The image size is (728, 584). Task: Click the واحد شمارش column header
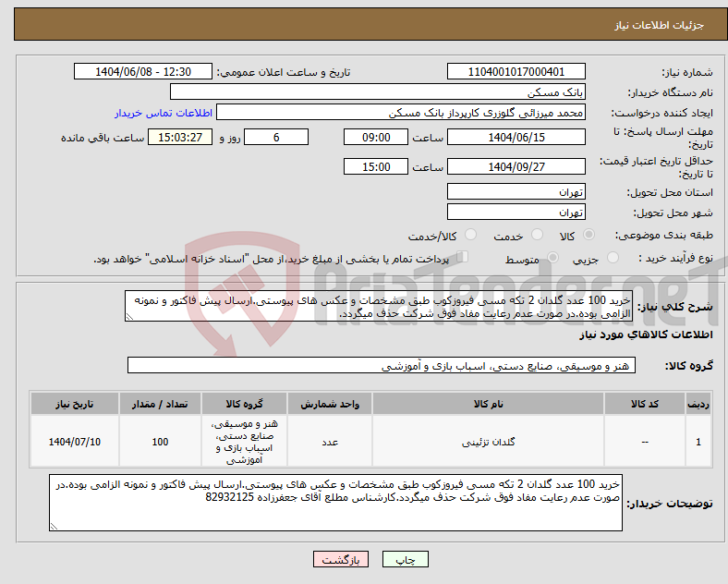(x=330, y=404)
